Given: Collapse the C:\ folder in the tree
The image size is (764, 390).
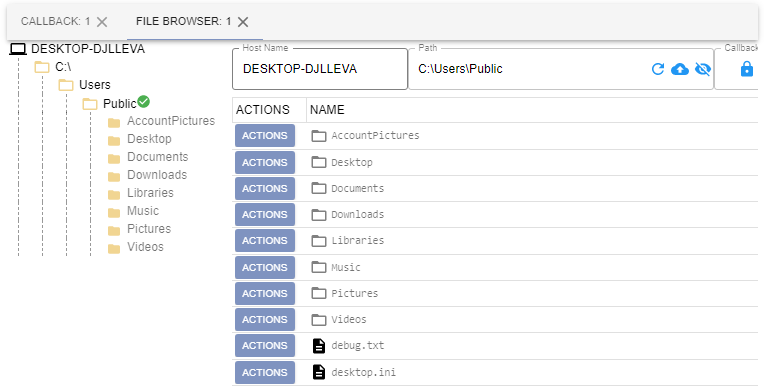Looking at the screenshot, I should [42, 67].
